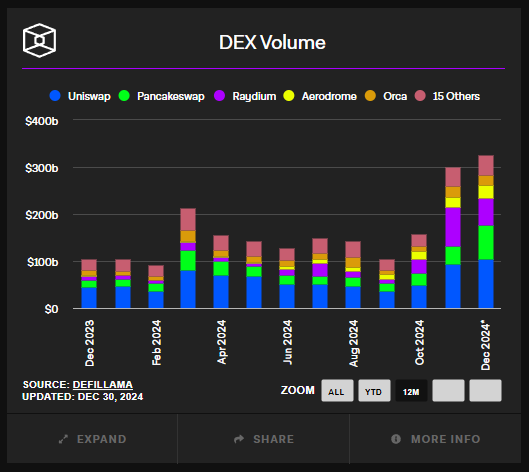Click the $200b axis label
The height and width of the screenshot is (472, 529).
(42, 215)
